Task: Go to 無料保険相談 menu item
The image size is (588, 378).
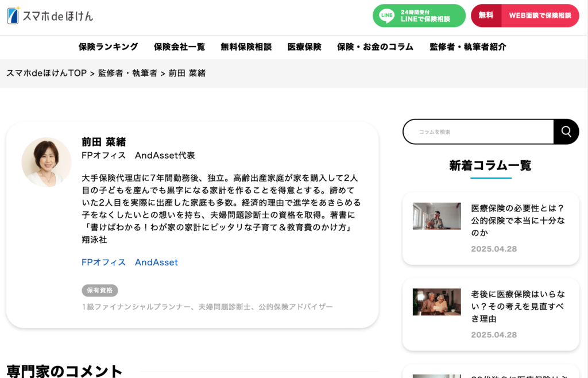Action: click(246, 47)
